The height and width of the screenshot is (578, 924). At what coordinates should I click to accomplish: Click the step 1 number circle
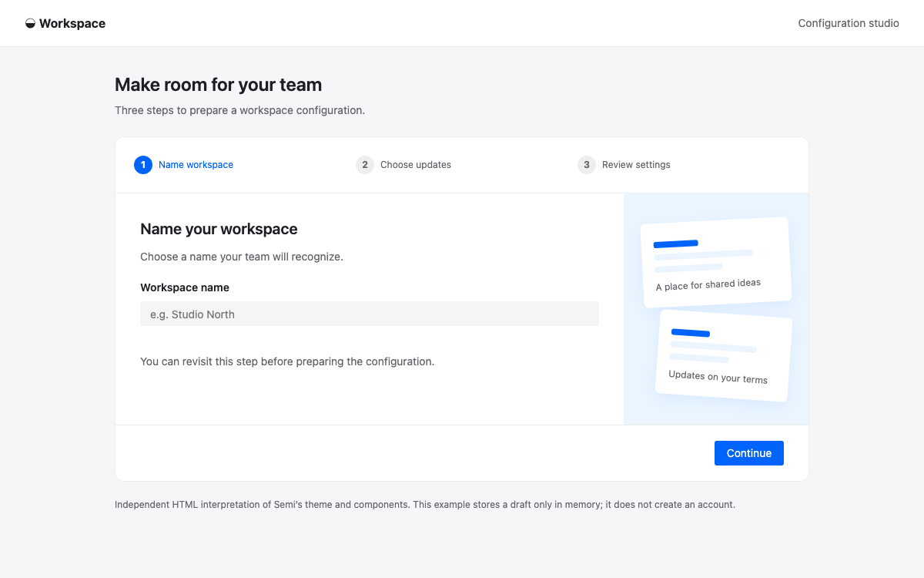(143, 165)
